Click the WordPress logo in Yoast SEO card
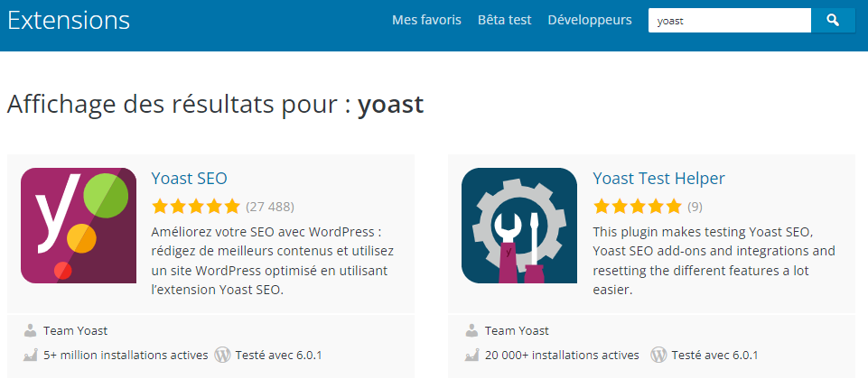This screenshot has height=379, width=868. click(x=222, y=355)
